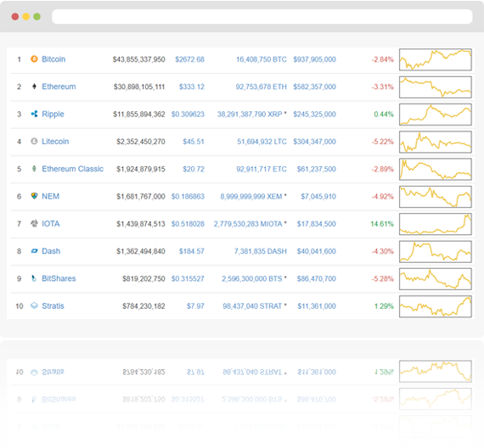Open the Bitcoin currency link
Image resolution: width=484 pixels, height=448 pixels.
pyautogui.click(x=53, y=59)
